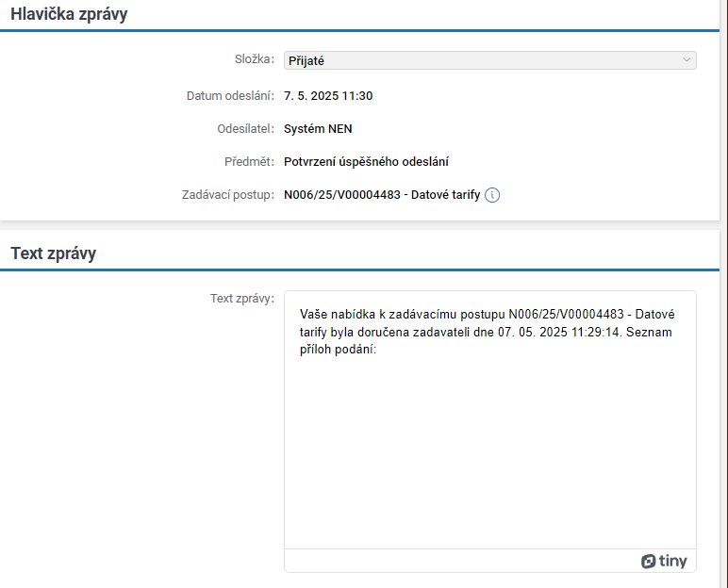Click the Předmět label
728x588 pixels.
pyautogui.click(x=249, y=162)
